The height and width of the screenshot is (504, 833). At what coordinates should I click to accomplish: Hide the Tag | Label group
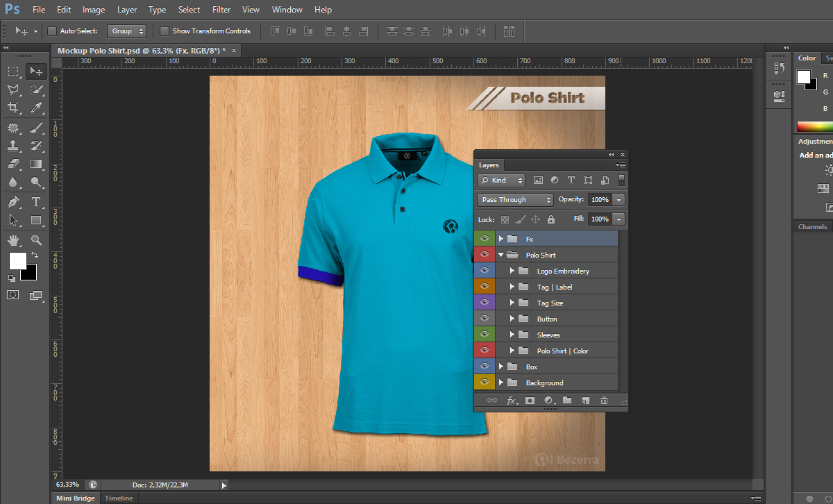point(485,287)
